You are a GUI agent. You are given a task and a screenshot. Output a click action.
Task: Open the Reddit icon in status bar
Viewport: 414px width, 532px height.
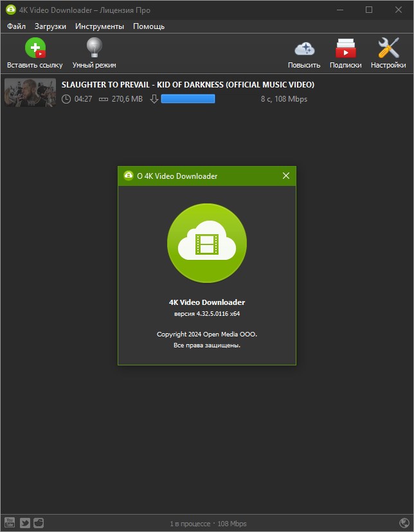click(x=39, y=522)
